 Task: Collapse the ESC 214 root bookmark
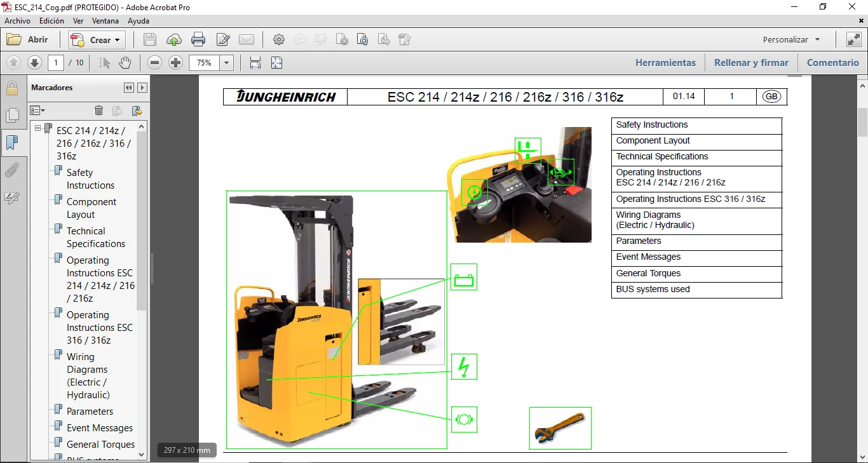[38, 128]
